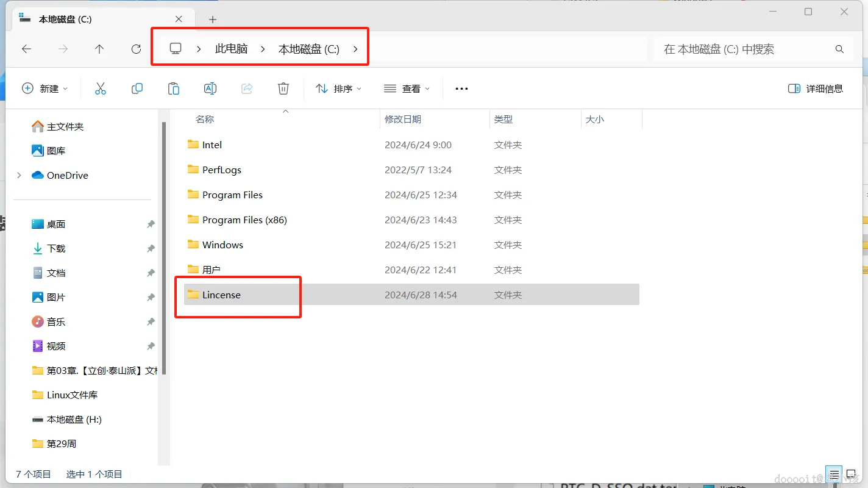868x488 pixels.
Task: Switch to large thumbnails view icon
Action: pyautogui.click(x=851, y=474)
